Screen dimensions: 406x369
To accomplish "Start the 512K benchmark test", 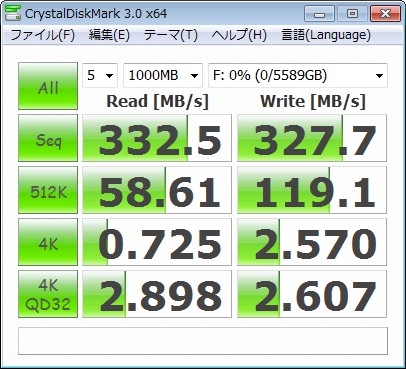I will point(48,190).
